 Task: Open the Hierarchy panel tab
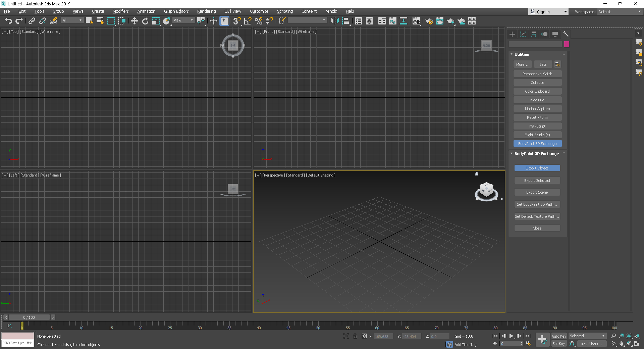point(534,34)
